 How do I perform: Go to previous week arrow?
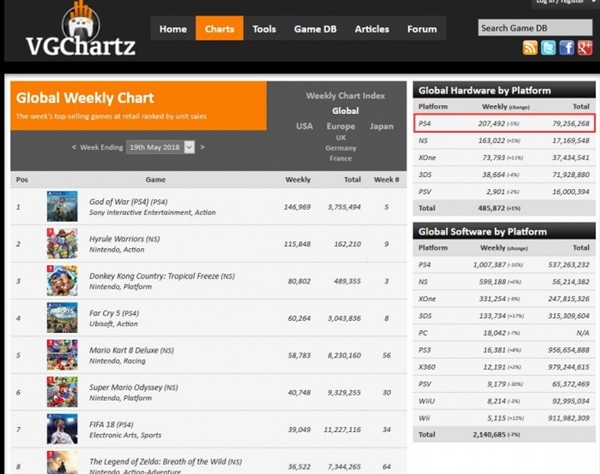pos(74,147)
